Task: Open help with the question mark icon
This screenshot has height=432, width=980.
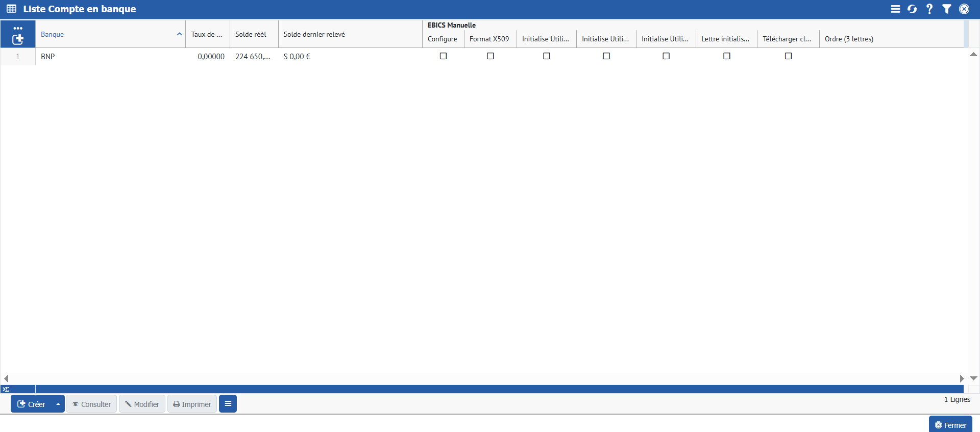Action: click(929, 9)
